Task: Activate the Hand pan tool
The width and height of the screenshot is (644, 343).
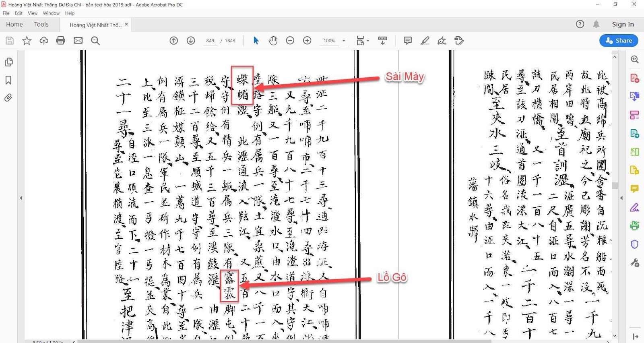Action: point(273,41)
